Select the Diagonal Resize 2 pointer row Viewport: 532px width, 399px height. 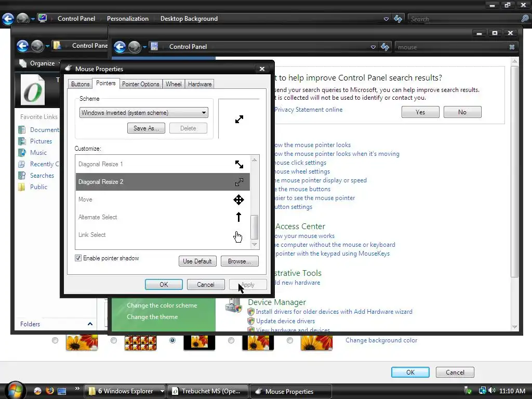point(163,182)
